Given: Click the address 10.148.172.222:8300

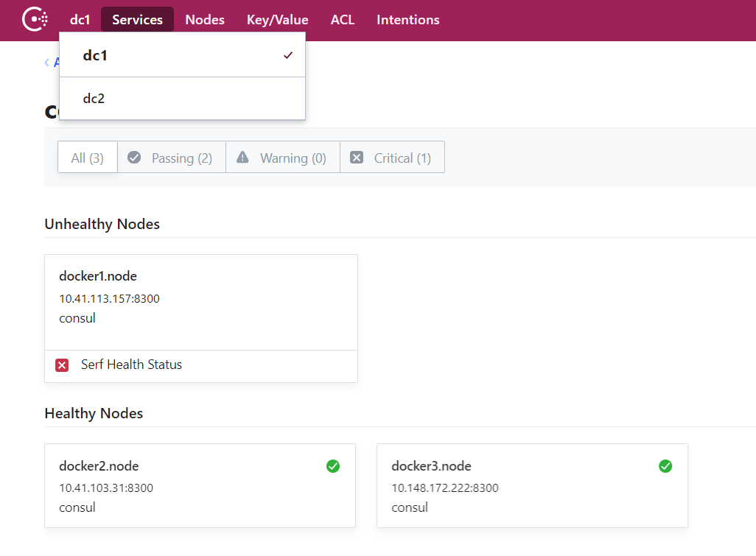Looking at the screenshot, I should [445, 488].
